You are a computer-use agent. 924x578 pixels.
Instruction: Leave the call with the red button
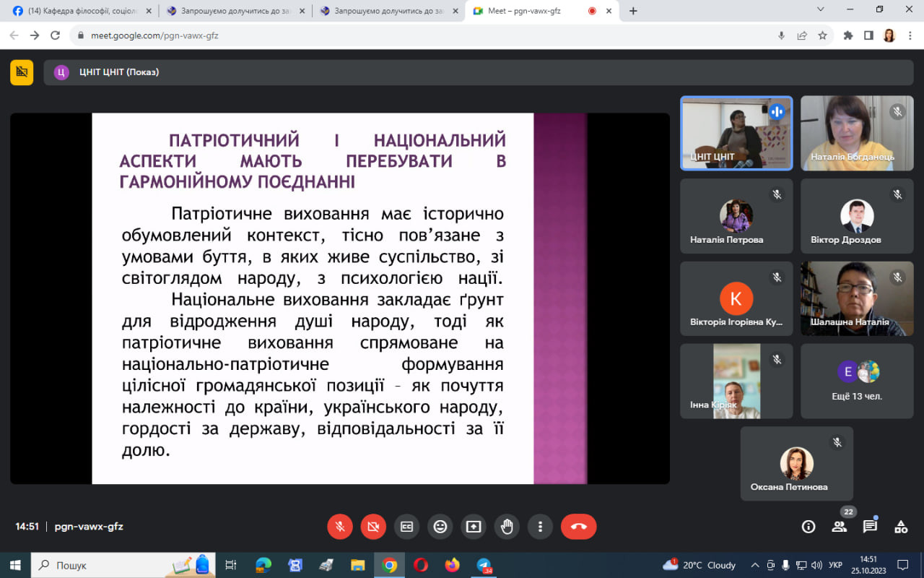tap(579, 527)
